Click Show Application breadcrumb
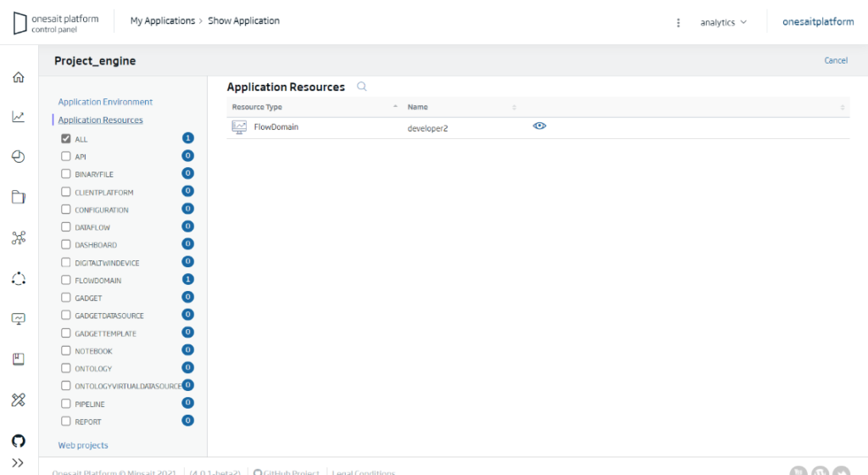Image resolution: width=868 pixels, height=475 pixels. point(243,20)
